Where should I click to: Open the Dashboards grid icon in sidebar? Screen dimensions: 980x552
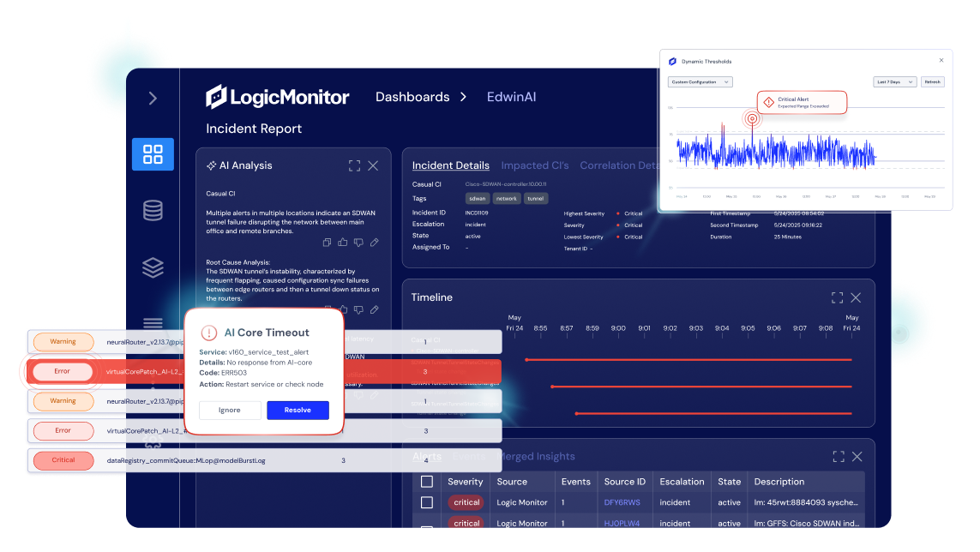(153, 153)
